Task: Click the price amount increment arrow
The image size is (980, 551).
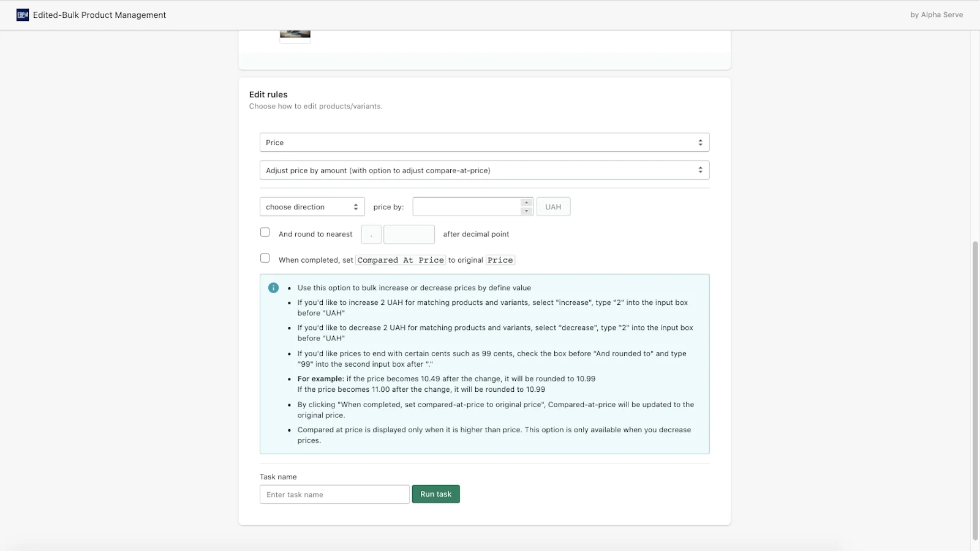Action: (x=526, y=203)
